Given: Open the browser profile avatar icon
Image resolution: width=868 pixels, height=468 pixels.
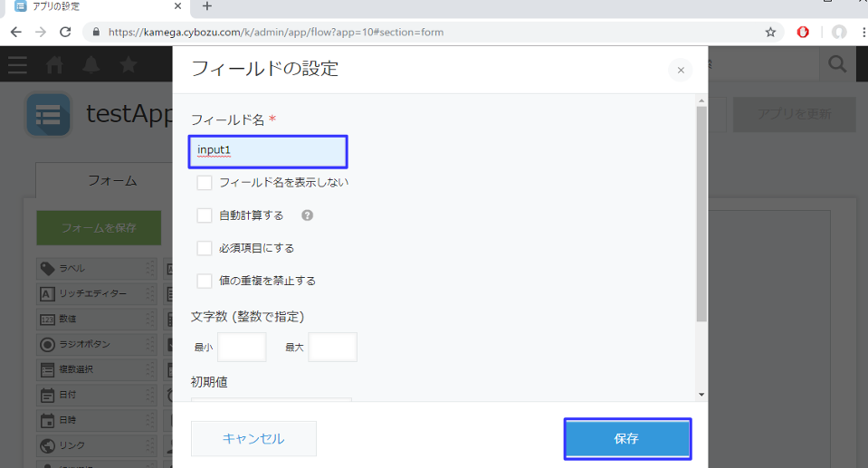Looking at the screenshot, I should pos(839,32).
